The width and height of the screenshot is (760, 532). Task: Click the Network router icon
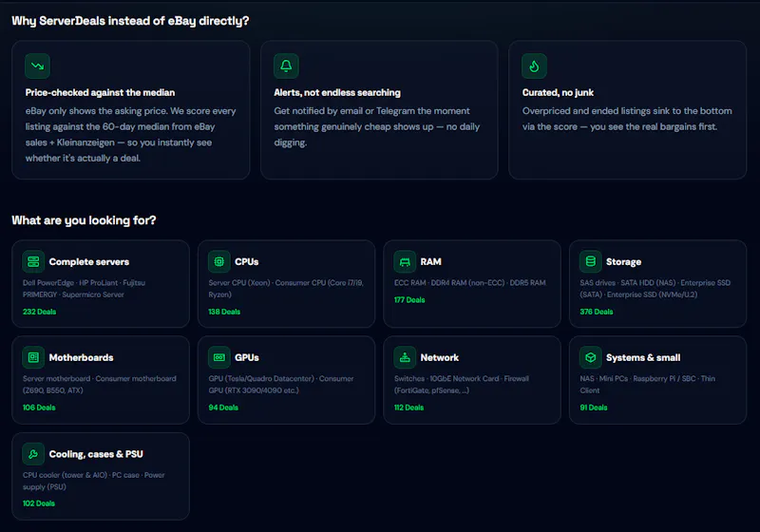pyautogui.click(x=405, y=357)
